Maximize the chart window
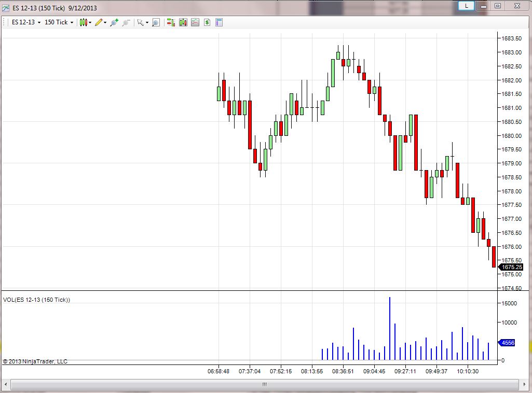The width and height of the screenshot is (532, 393). tap(498, 6)
